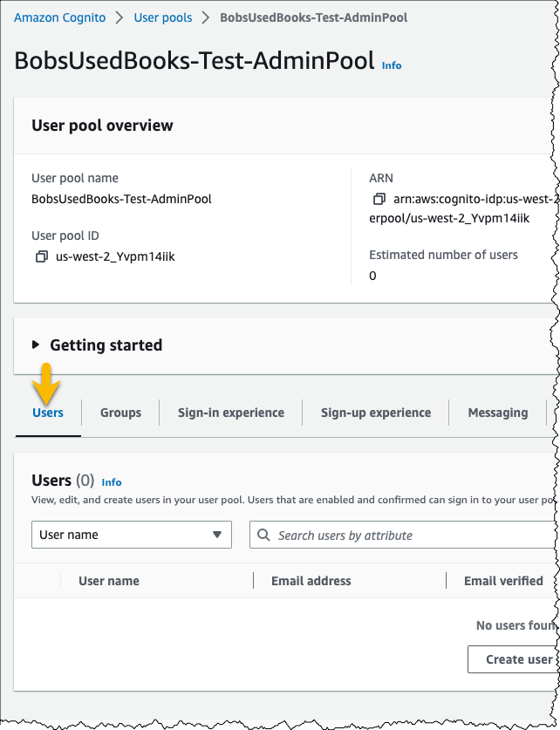
Task: Open the Groups tab
Action: coord(120,413)
